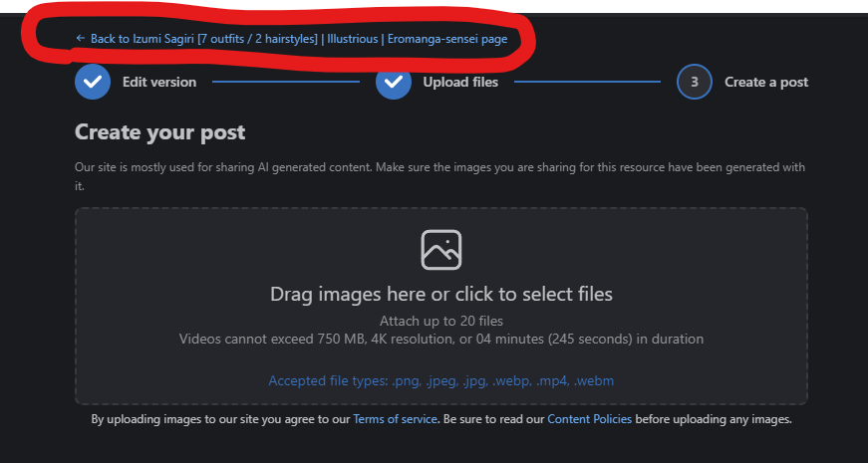The width and height of the screenshot is (868, 463).
Task: Open the Back to Izumi Sagiri model page link
Action: tap(292, 39)
